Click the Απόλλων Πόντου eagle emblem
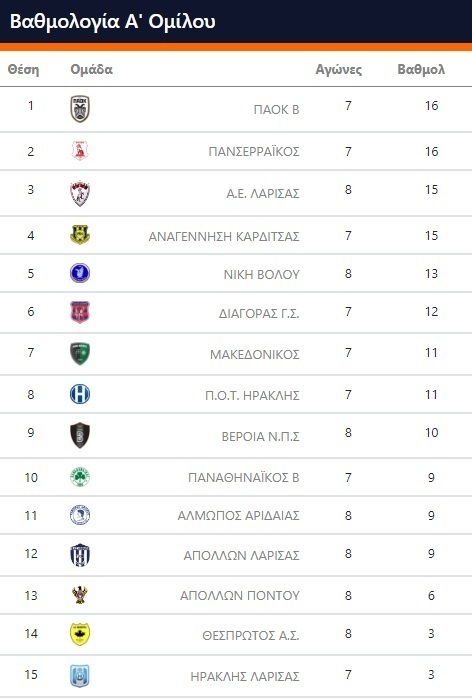The height and width of the screenshot is (699, 472). pyautogui.click(x=80, y=595)
